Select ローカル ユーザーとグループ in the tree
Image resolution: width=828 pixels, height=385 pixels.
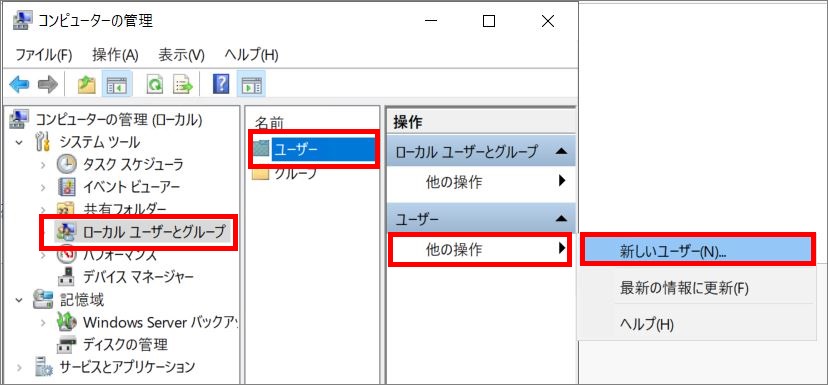point(154,231)
